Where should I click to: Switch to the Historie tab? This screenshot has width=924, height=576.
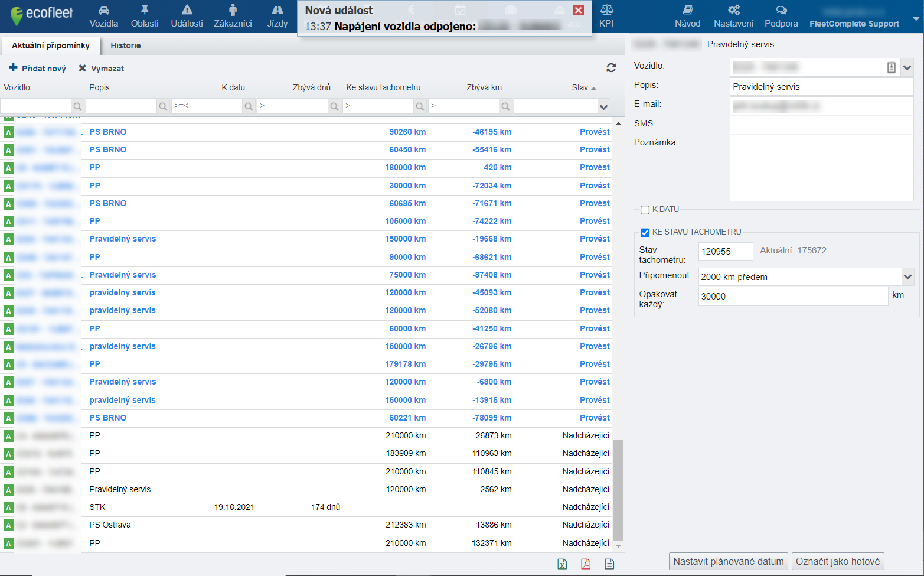tap(126, 45)
